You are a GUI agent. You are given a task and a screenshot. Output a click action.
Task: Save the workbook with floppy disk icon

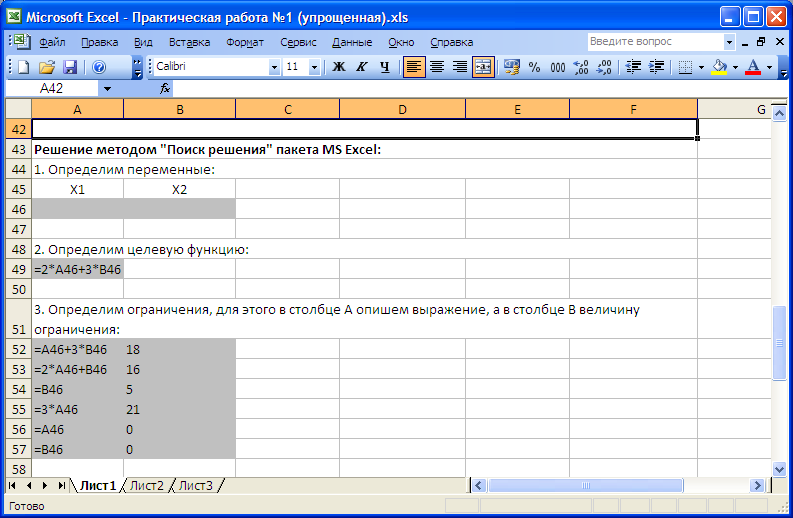click(x=70, y=67)
